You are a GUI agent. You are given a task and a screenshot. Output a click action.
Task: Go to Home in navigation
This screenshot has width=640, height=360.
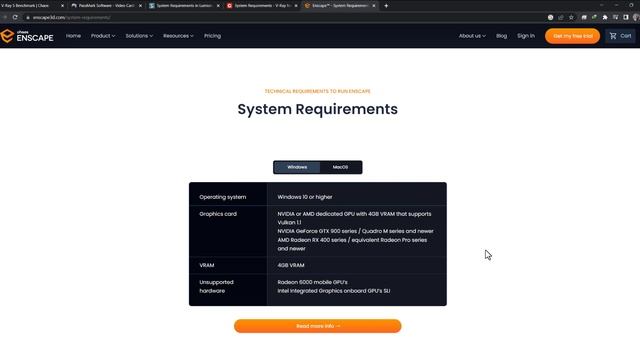(x=73, y=36)
